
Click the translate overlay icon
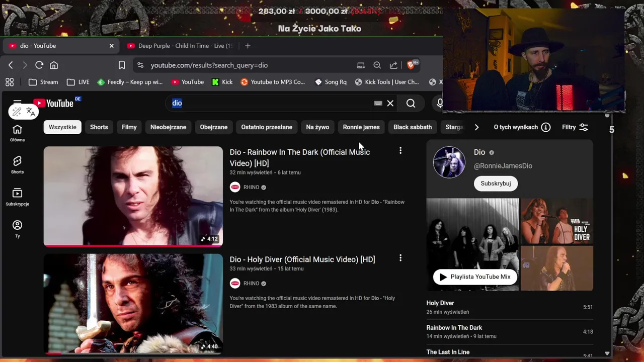pos(31,112)
